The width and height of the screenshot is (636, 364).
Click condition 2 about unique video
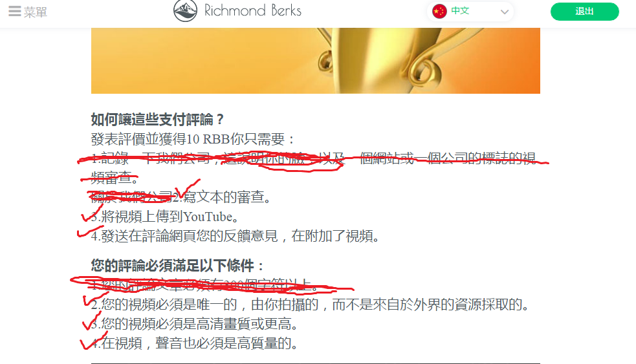tap(310, 305)
